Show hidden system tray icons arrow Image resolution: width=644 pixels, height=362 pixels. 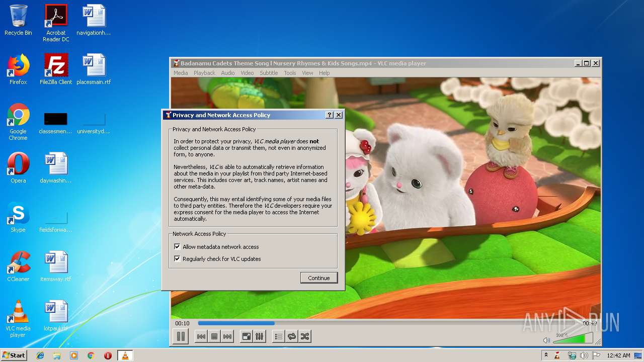point(546,355)
